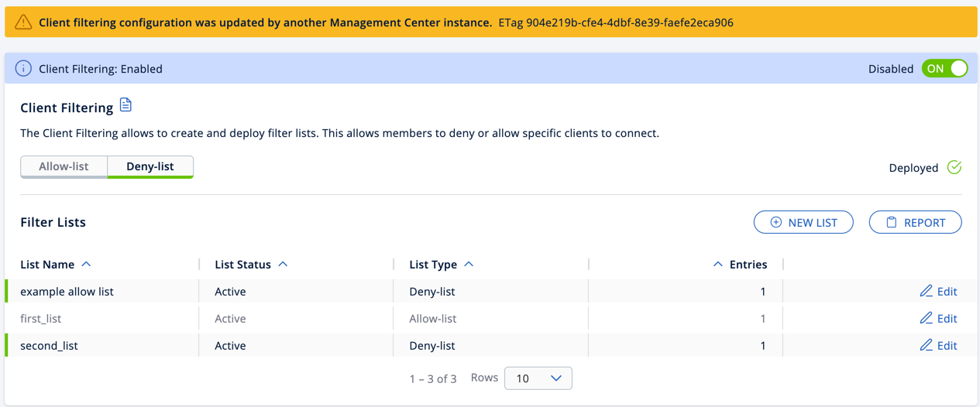Sort by List Type column arrow

tap(469, 265)
